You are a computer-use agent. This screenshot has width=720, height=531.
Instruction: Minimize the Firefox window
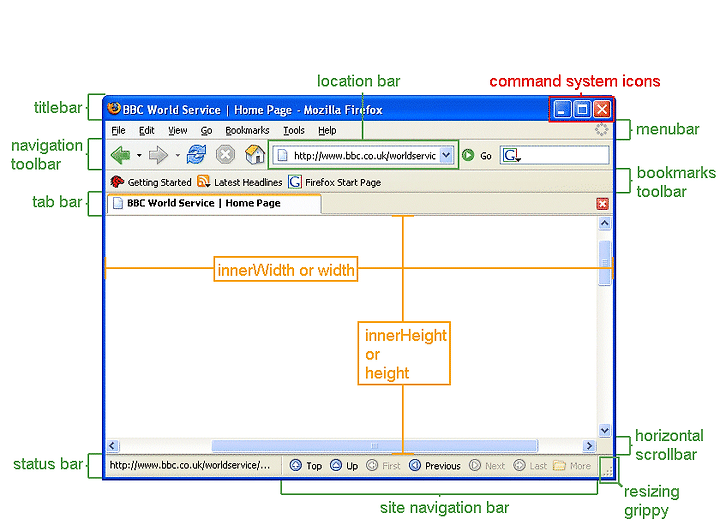pos(562,109)
